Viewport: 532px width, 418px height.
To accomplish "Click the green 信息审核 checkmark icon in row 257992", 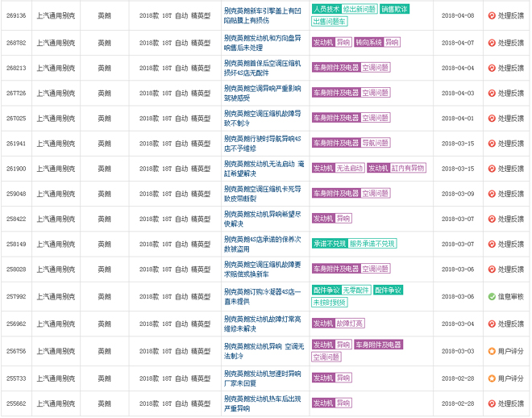I will click(x=492, y=296).
